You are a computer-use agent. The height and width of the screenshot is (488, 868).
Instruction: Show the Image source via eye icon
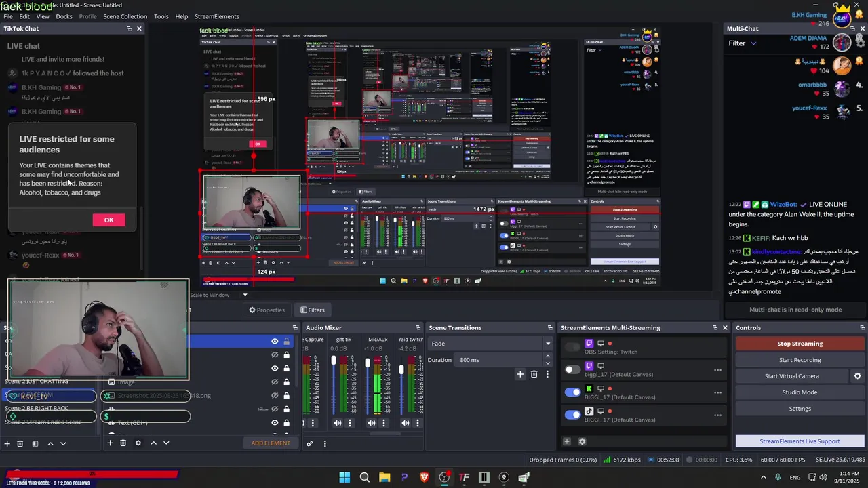[275, 382]
